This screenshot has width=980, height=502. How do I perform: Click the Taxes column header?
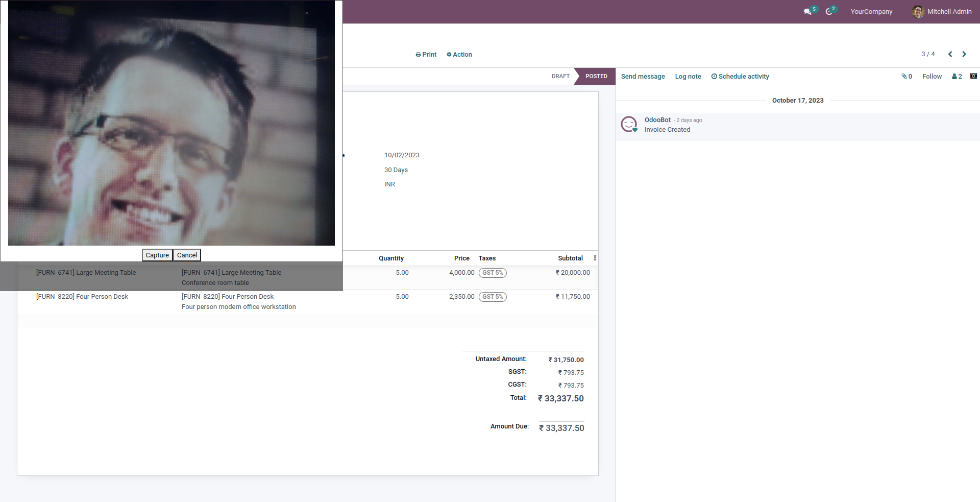487,258
